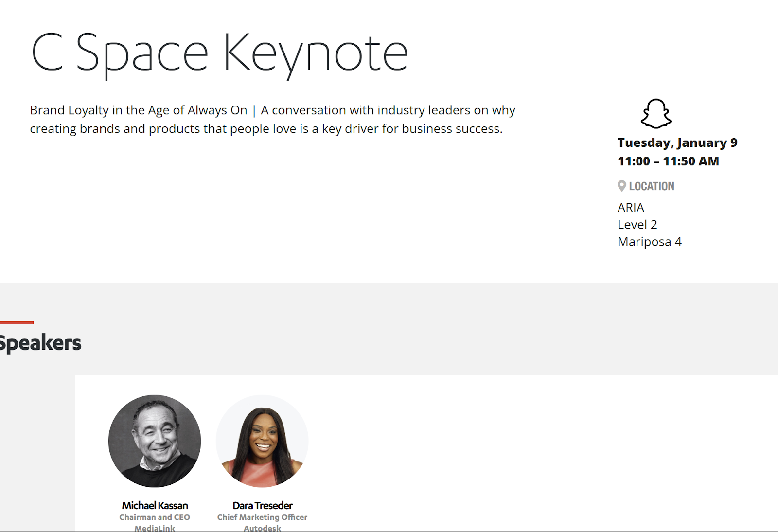Click the Brand Loyalty session description
778x532 pixels.
(272, 120)
